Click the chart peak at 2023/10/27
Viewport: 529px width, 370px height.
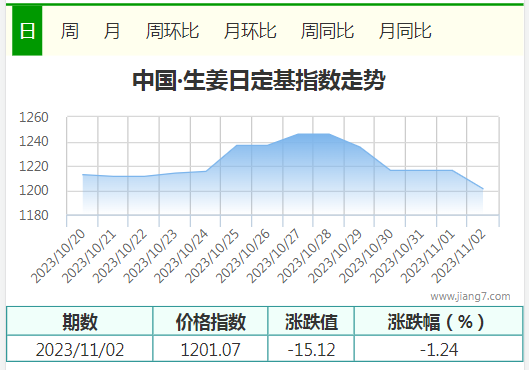click(298, 134)
